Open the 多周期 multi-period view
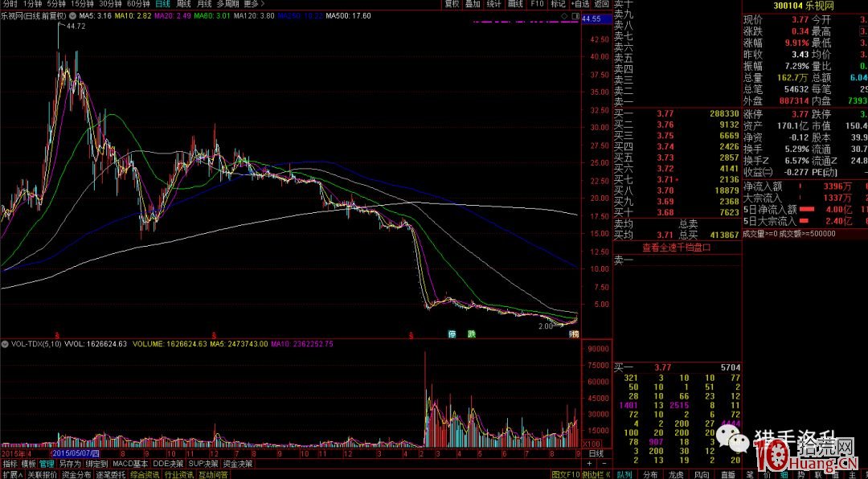 pos(227,4)
